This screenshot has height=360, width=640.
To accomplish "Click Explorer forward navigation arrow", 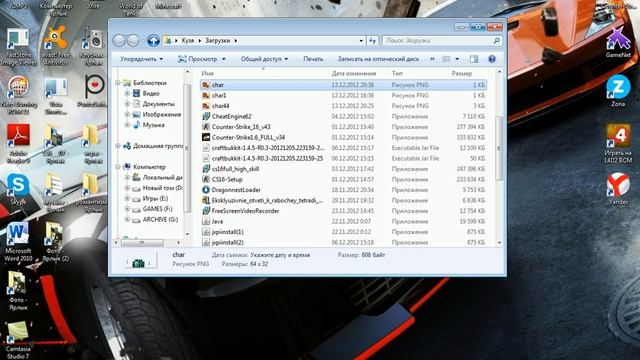I will (x=133, y=40).
